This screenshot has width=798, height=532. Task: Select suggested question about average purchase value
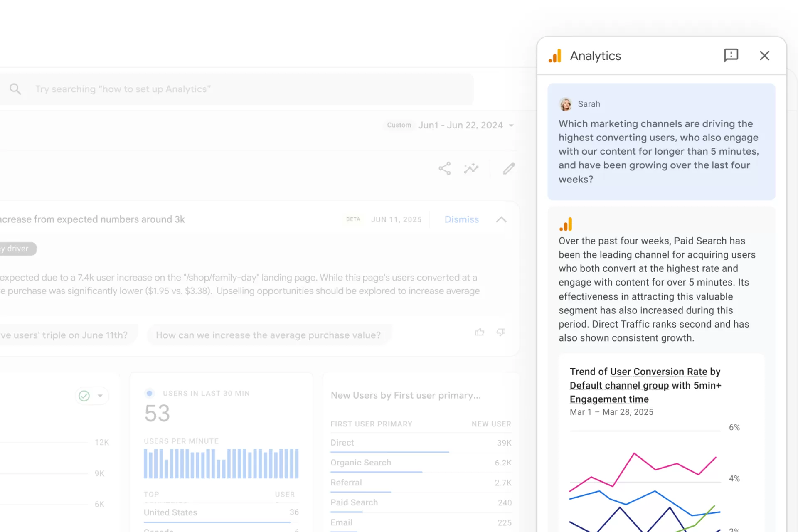click(x=268, y=335)
